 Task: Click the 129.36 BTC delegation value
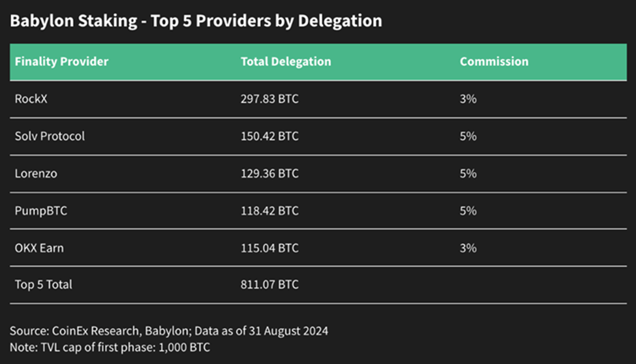pyautogui.click(x=269, y=174)
